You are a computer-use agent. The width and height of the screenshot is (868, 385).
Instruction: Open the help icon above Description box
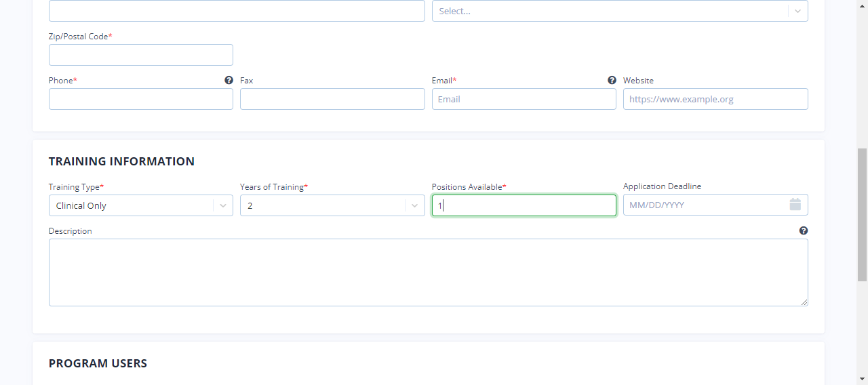(804, 230)
